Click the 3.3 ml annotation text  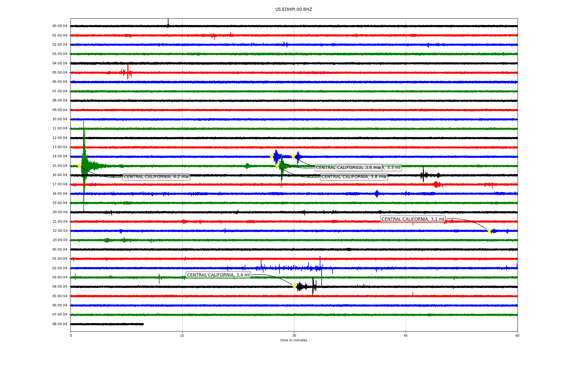(393, 168)
